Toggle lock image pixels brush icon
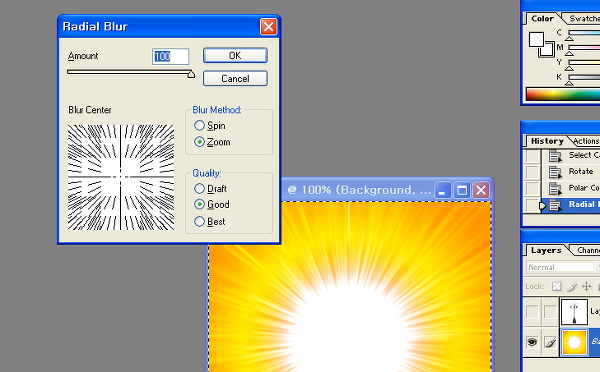Image resolution: width=600 pixels, height=372 pixels. point(572,287)
